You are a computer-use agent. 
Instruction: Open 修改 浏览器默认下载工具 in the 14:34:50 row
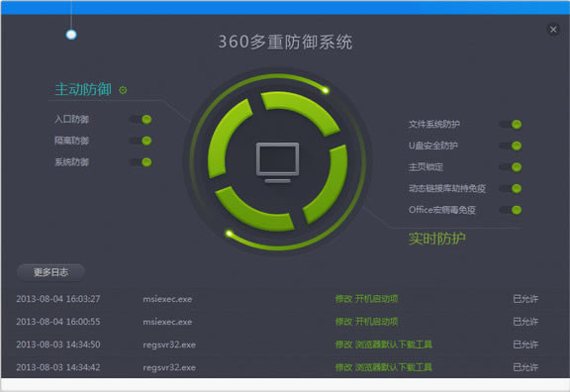click(384, 344)
